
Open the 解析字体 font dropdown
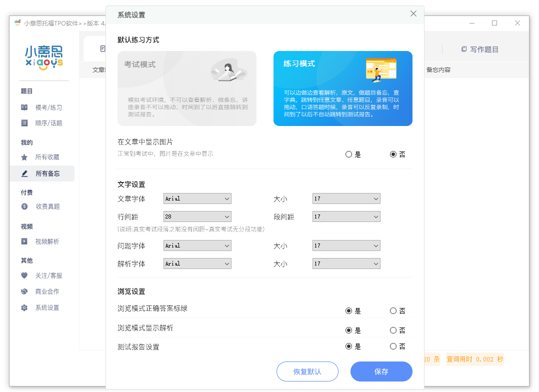tap(197, 263)
